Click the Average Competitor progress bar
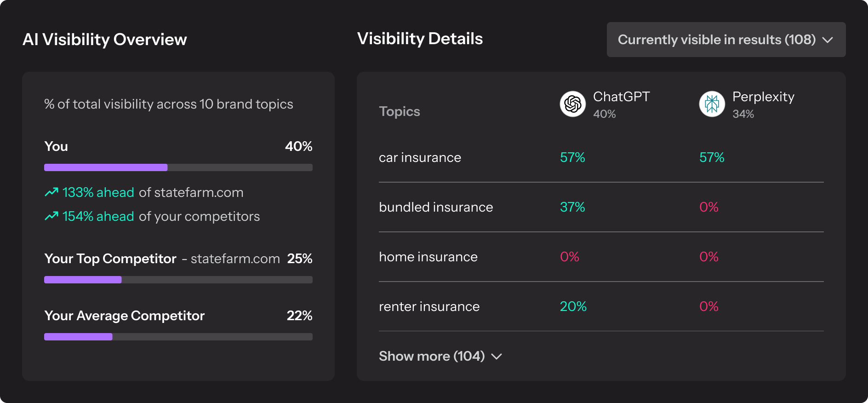This screenshot has height=403, width=868. point(178,337)
